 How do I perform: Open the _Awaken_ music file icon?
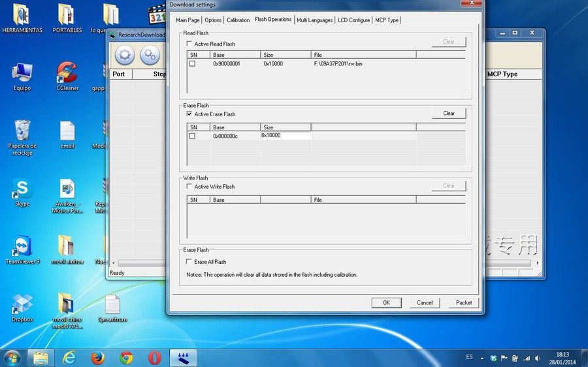[x=67, y=196]
